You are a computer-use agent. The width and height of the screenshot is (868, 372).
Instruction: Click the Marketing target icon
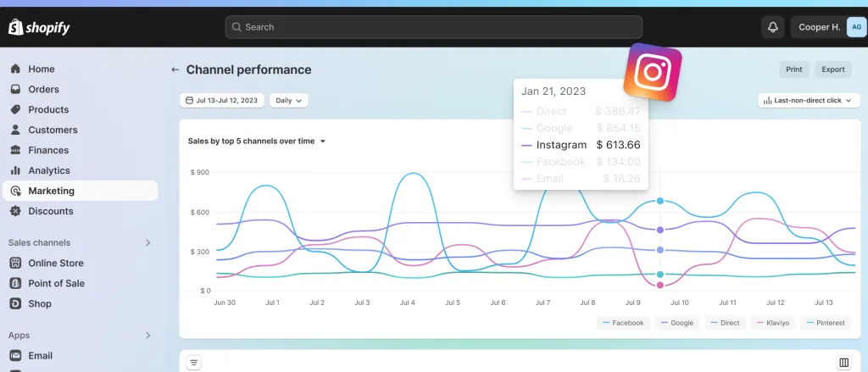coord(15,191)
